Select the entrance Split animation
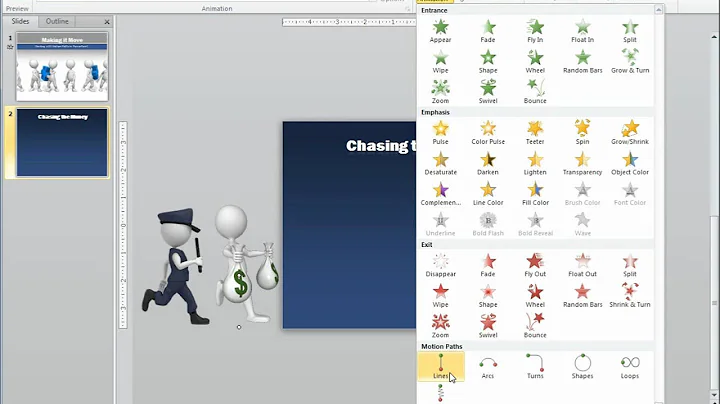This screenshot has height=404, width=720. [x=630, y=31]
